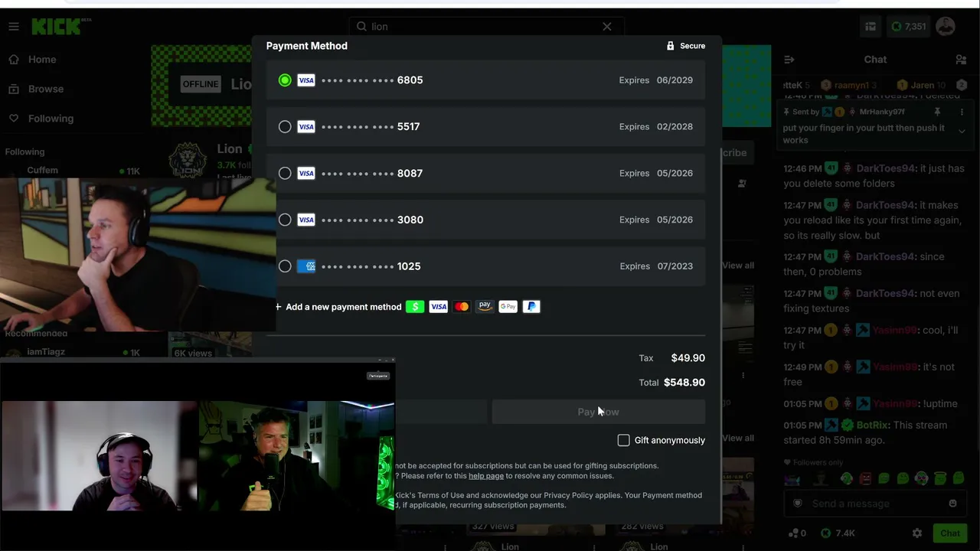Open Browse in sidebar

[x=46, y=89]
